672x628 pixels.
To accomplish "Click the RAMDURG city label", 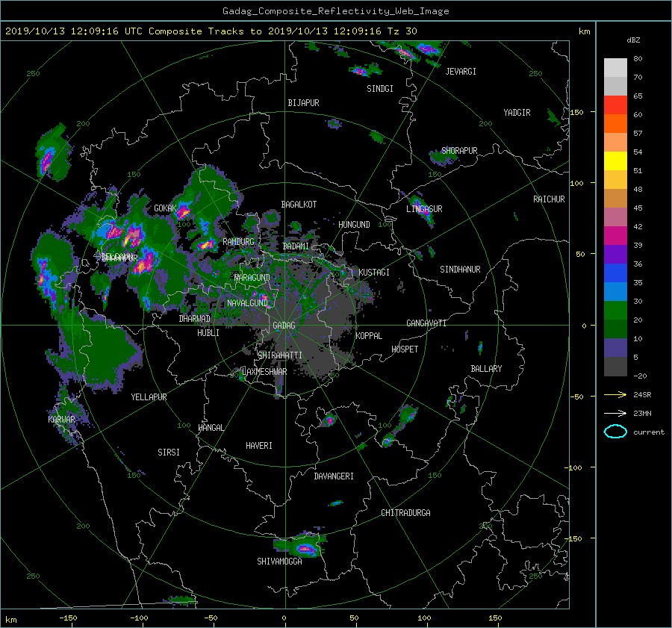I will click(238, 242).
